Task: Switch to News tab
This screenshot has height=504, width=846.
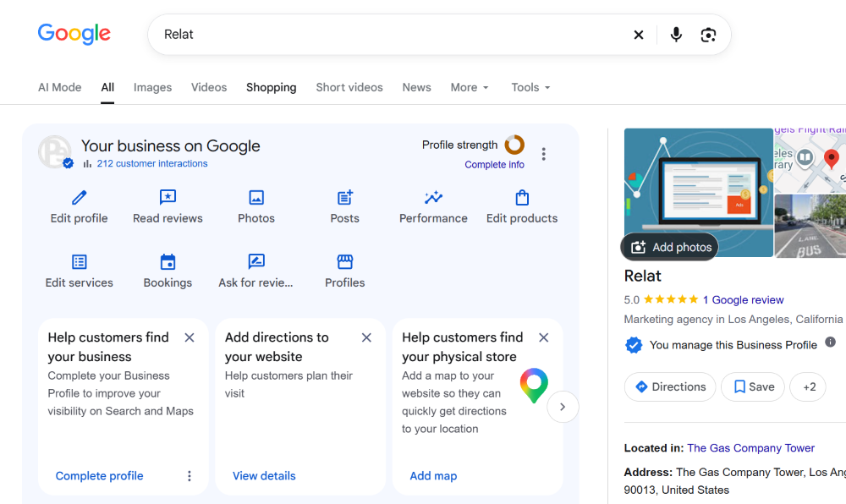Action: click(416, 87)
